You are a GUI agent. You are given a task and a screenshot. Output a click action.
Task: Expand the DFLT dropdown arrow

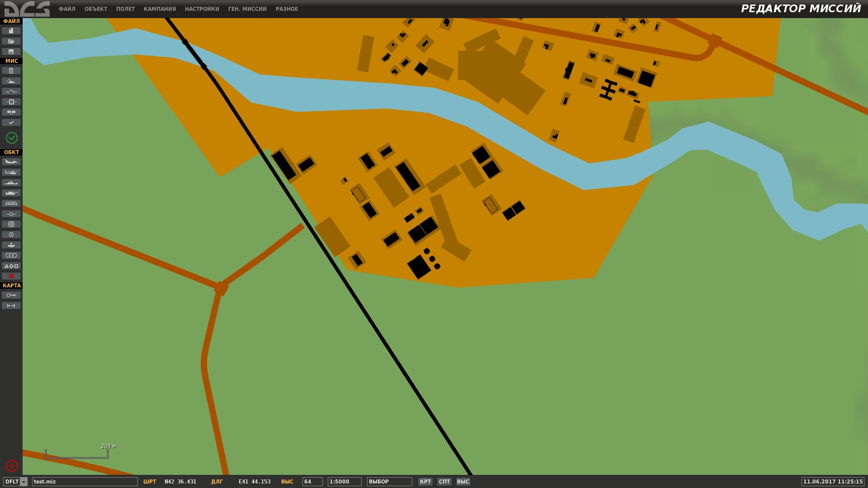(24, 482)
